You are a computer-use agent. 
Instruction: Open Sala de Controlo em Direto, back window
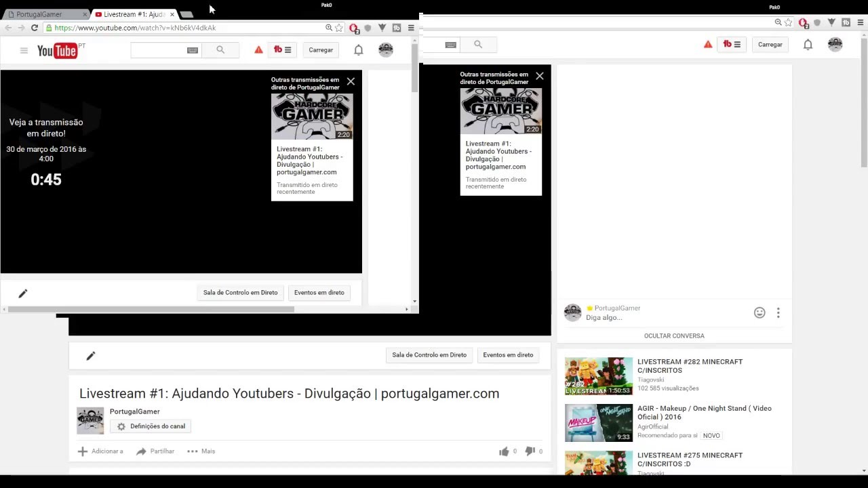[x=429, y=355]
